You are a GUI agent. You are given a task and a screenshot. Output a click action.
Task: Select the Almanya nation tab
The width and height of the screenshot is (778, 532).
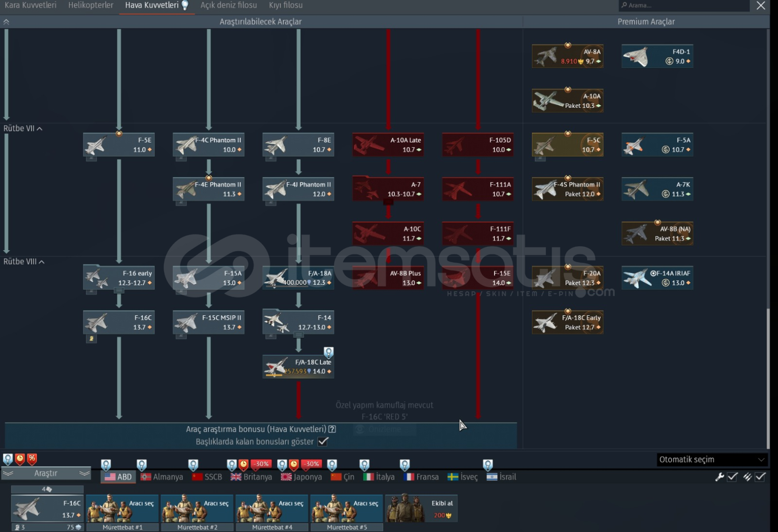click(x=162, y=477)
